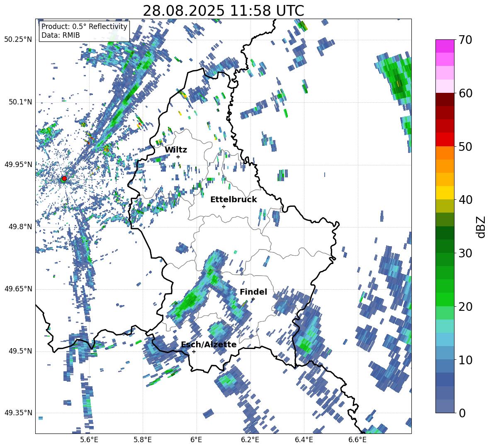Click the 6.2°E longitude label
This screenshot has height=448, width=491.
(250, 440)
